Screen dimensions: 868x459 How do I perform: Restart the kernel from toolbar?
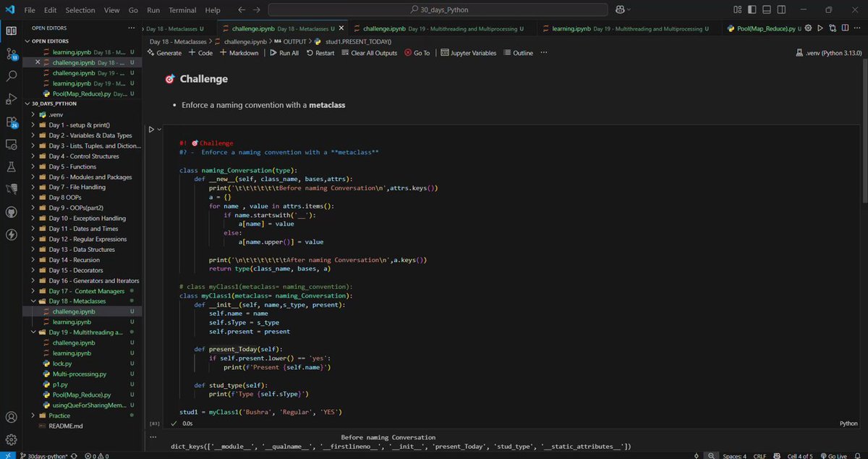coord(320,53)
